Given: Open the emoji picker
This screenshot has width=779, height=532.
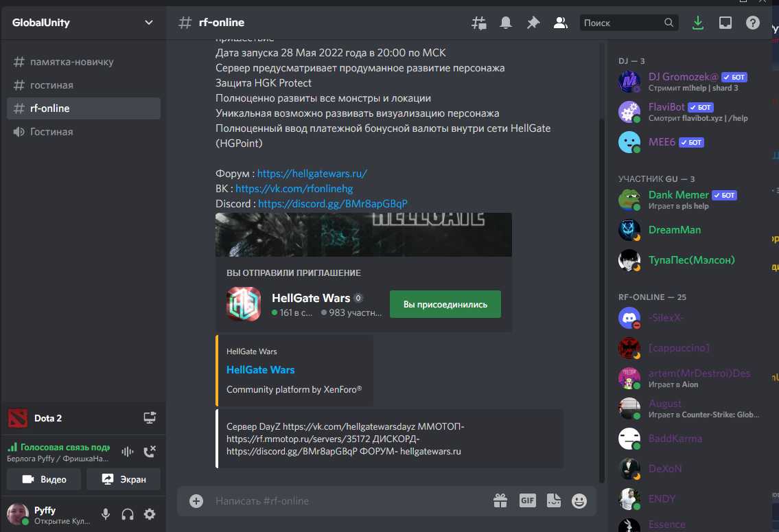Looking at the screenshot, I should point(579,500).
